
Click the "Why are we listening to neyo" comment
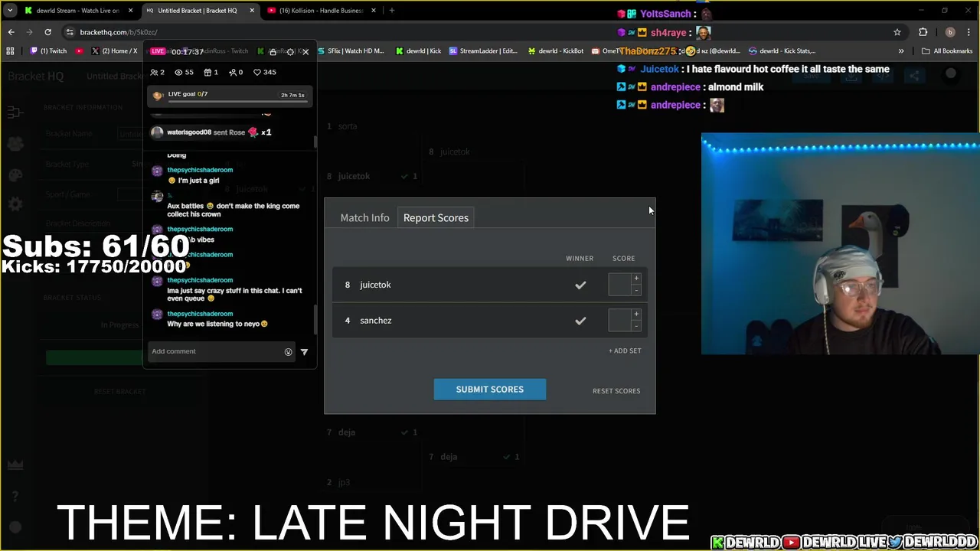click(x=217, y=324)
